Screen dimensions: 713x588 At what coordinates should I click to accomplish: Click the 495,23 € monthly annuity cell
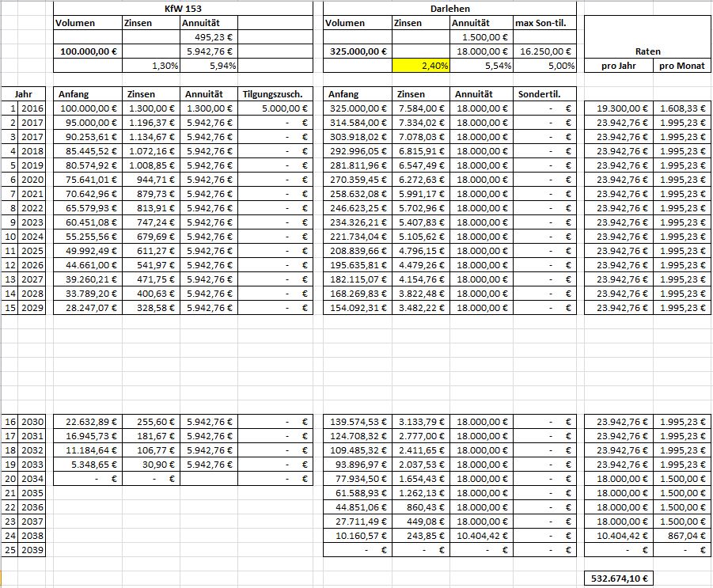(x=210, y=37)
